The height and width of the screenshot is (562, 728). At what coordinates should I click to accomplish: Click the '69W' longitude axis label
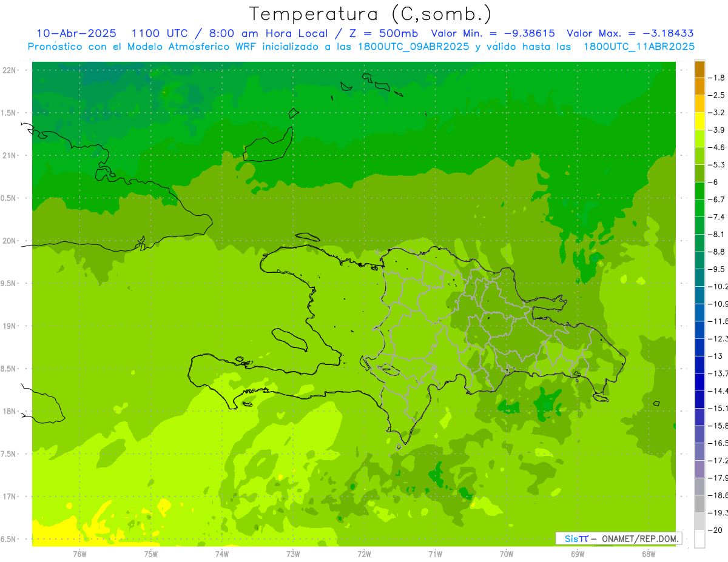tap(578, 554)
